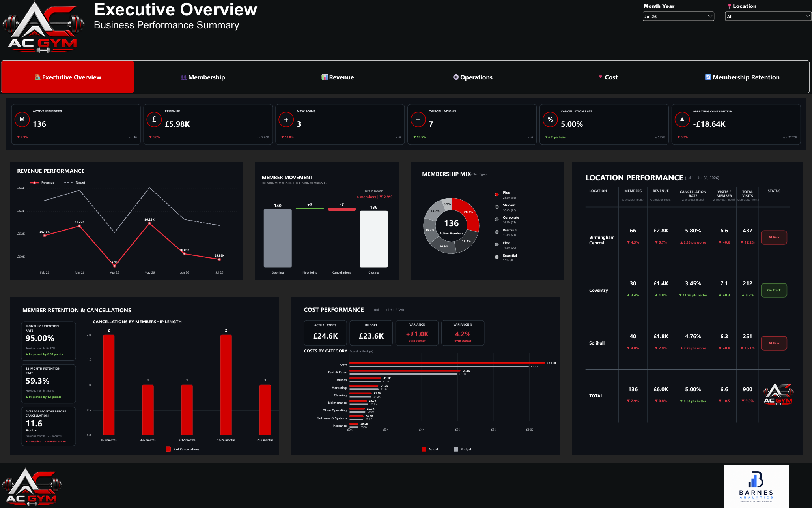Click the Essential legend marker

pos(497,257)
